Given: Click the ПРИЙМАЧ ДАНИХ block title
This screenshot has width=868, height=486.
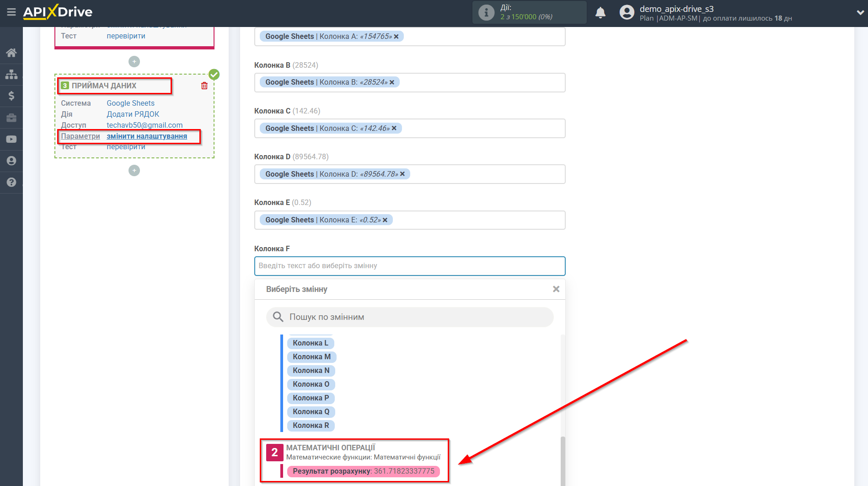Looking at the screenshot, I should (104, 86).
